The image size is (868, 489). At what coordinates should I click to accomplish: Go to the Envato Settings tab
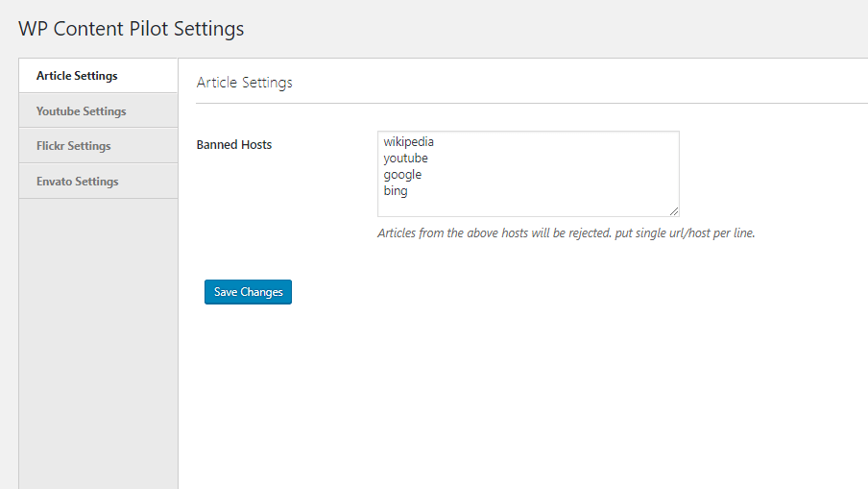77,182
